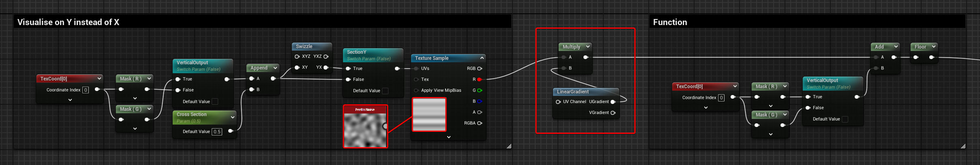980x165 pixels.
Task: Click the B input pin on Multiply node
Action: [x=564, y=68]
